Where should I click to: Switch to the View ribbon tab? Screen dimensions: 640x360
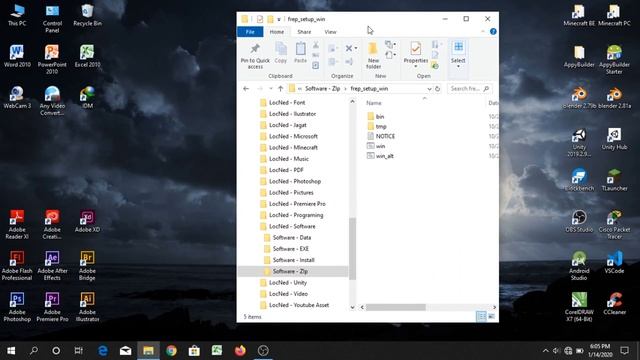click(x=330, y=32)
